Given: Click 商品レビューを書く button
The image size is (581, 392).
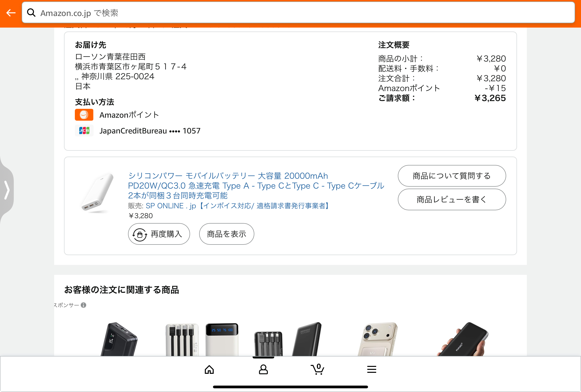Looking at the screenshot, I should [452, 199].
